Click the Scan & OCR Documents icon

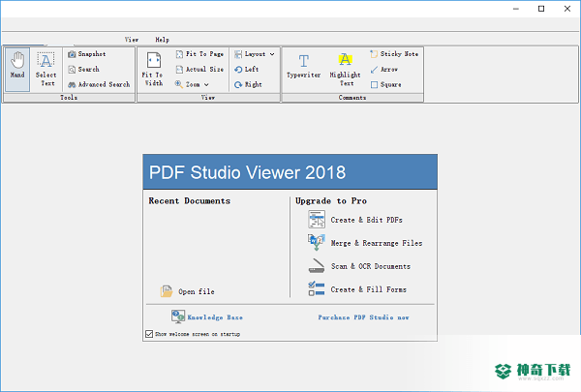[x=317, y=265]
